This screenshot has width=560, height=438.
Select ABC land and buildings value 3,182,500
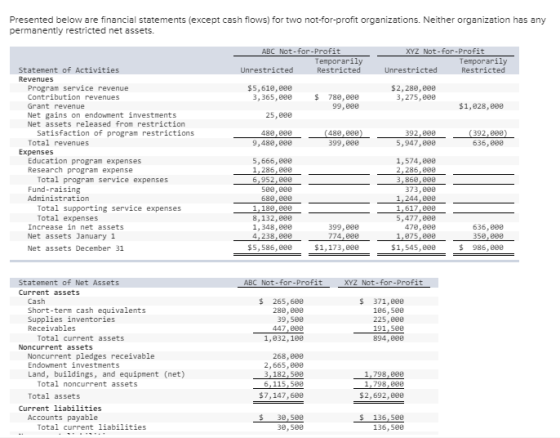[x=284, y=374]
